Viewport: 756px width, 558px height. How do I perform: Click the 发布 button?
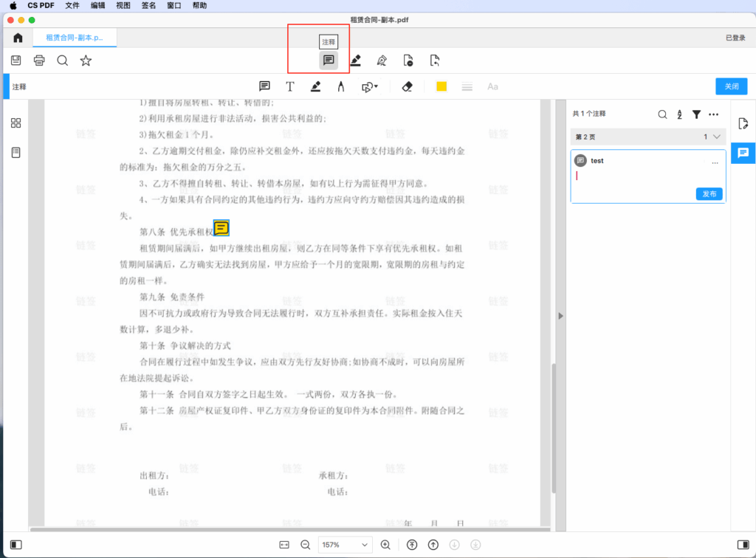click(709, 193)
